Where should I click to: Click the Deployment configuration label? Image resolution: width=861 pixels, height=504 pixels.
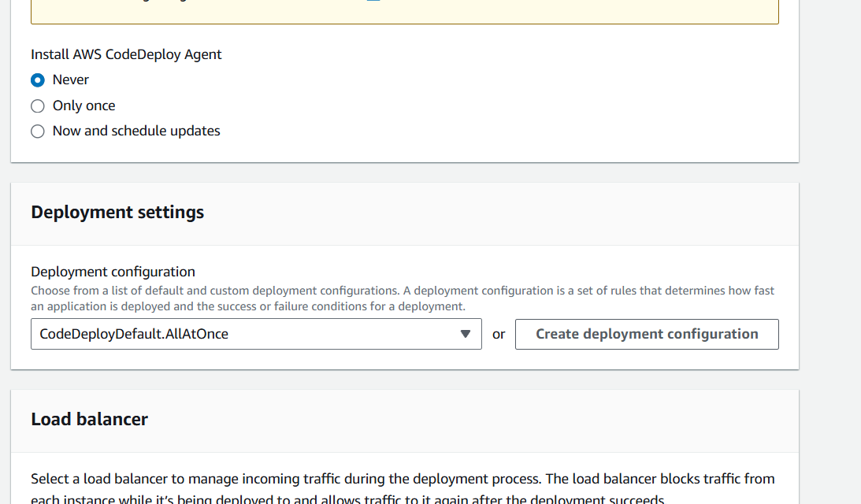click(113, 272)
